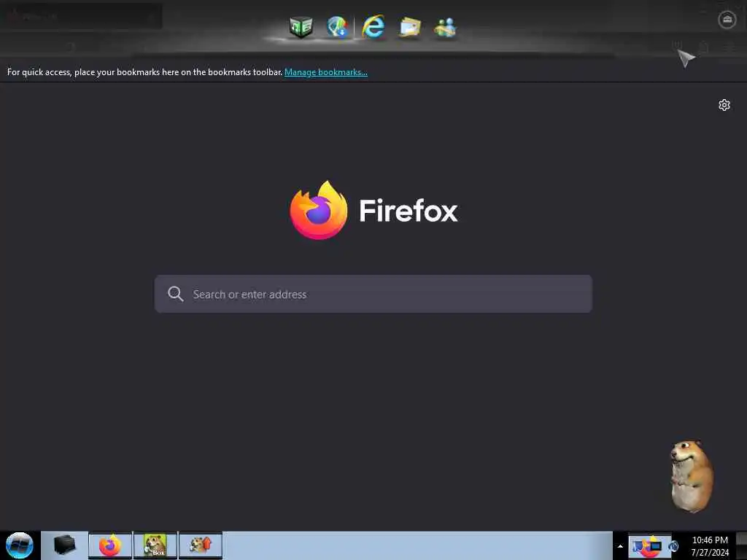Click the blue swirl tray icon
This screenshot has height=560, width=747.
click(x=673, y=546)
